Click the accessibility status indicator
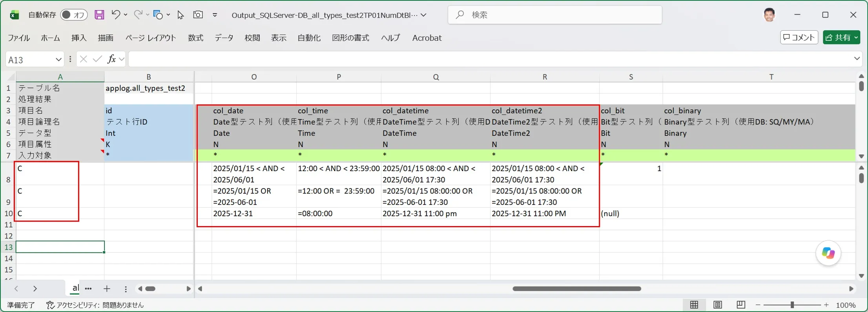The height and width of the screenshot is (312, 868). click(x=95, y=305)
